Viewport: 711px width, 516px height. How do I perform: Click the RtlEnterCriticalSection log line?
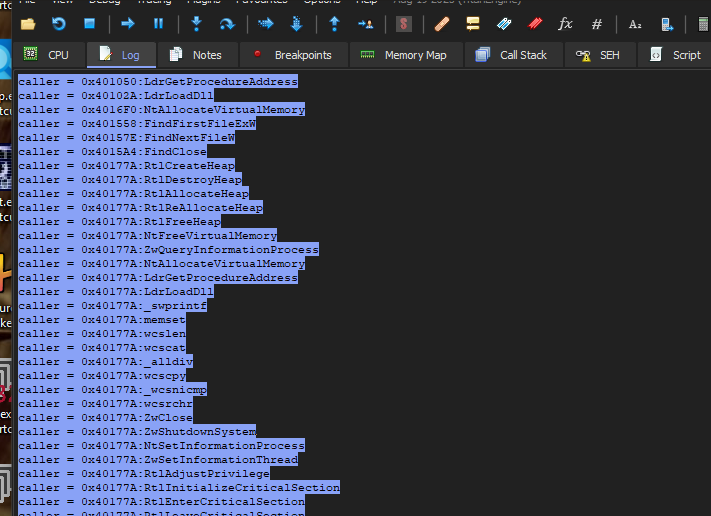(161, 502)
